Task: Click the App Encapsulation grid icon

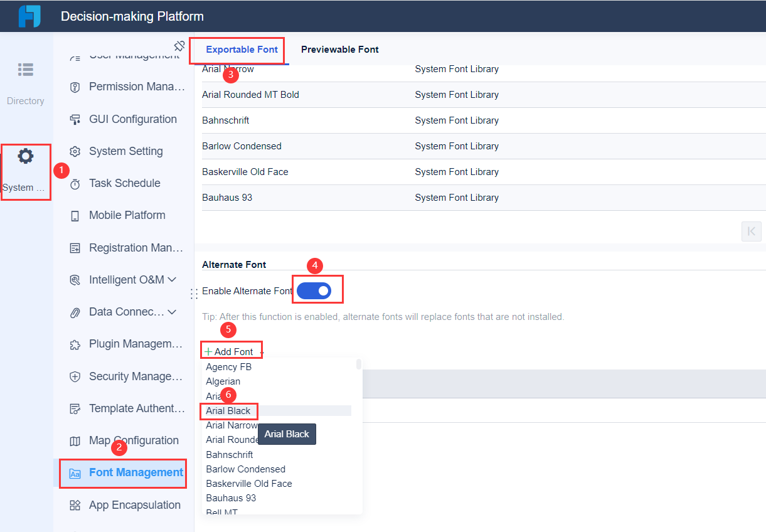Action: coord(75,506)
